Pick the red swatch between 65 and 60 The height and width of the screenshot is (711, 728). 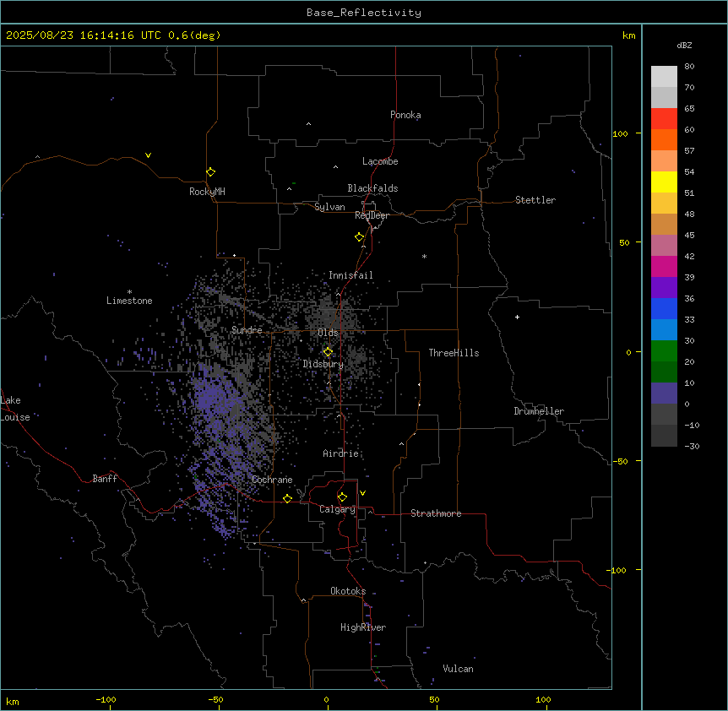click(664, 119)
